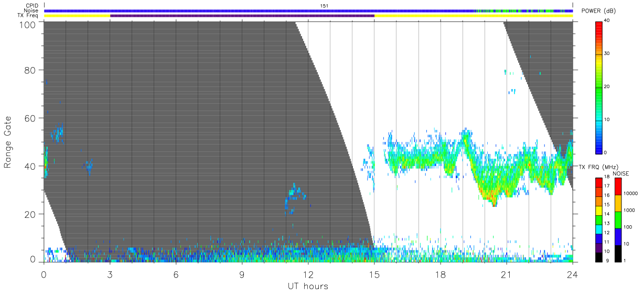Click the green swatch of the NOISE legend

(618, 219)
